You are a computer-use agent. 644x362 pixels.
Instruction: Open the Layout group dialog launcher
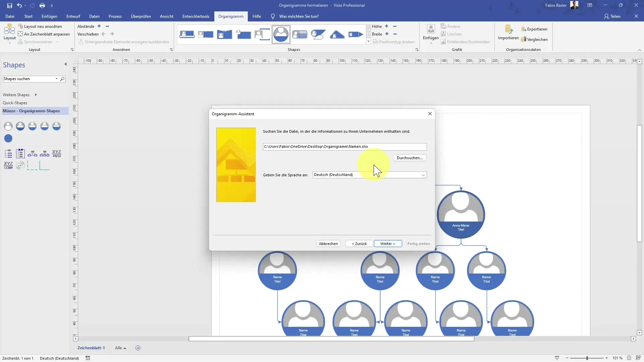click(x=72, y=50)
